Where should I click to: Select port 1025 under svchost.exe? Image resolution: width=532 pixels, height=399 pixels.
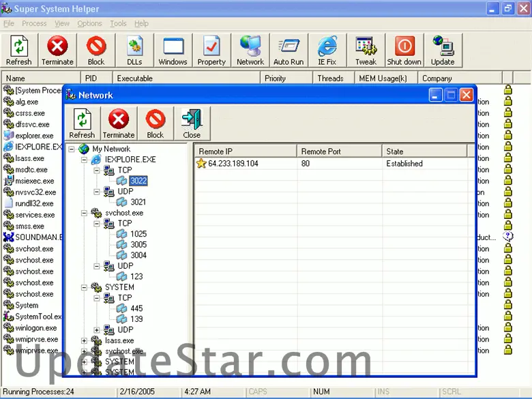coord(138,234)
